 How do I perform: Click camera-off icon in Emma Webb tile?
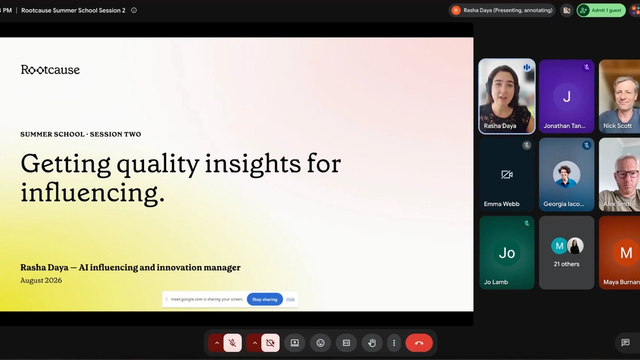[x=507, y=175]
